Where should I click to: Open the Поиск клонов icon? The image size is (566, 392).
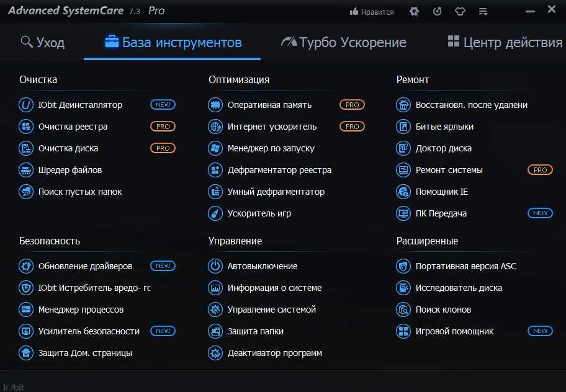403,310
